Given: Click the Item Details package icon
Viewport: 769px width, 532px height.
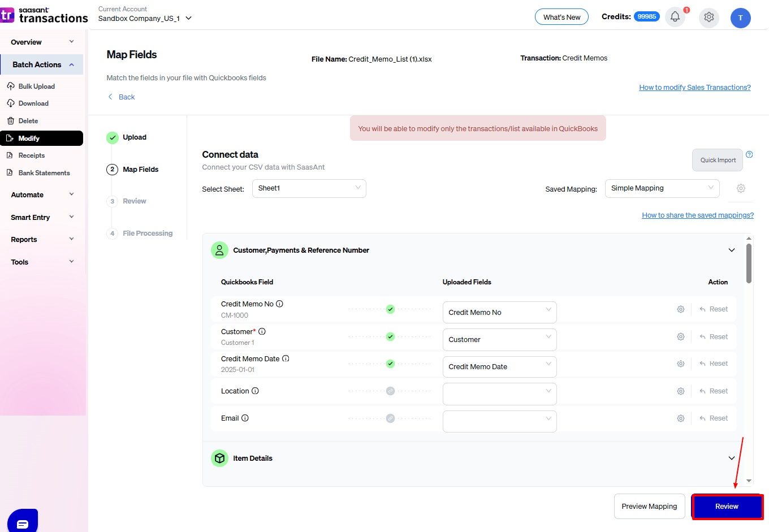Looking at the screenshot, I should click(x=219, y=458).
